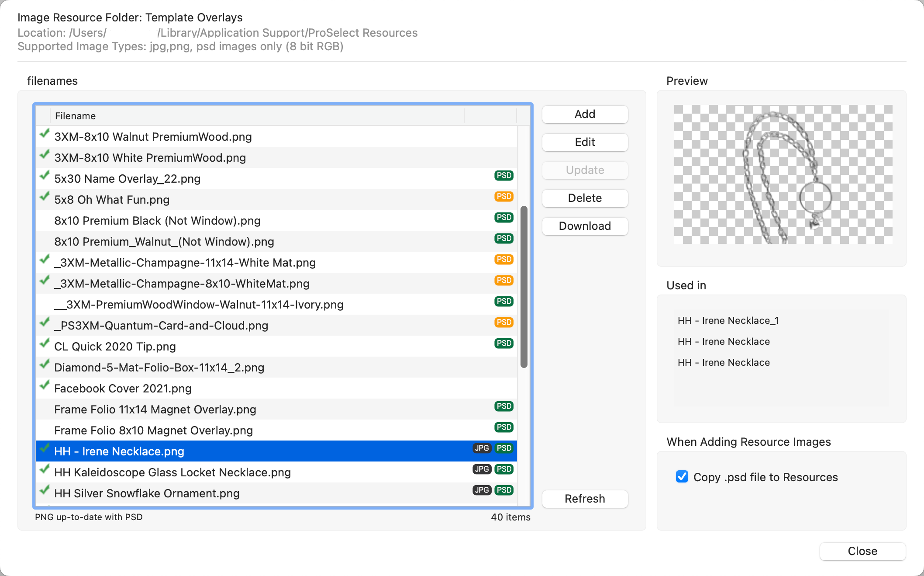Viewport: 924px width, 576px height.
Task: Click checkmark next to 3XM-8x10 Walnut PremiumWood.png
Action: point(44,134)
